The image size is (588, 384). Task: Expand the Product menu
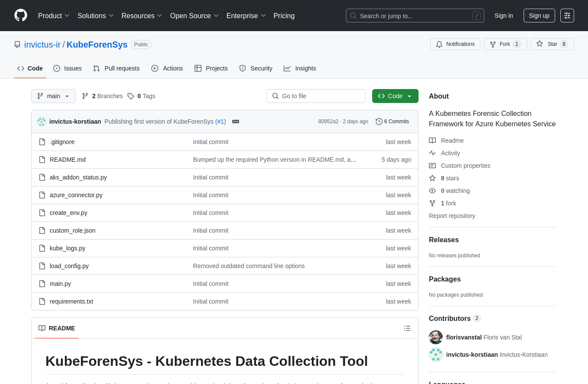(54, 16)
